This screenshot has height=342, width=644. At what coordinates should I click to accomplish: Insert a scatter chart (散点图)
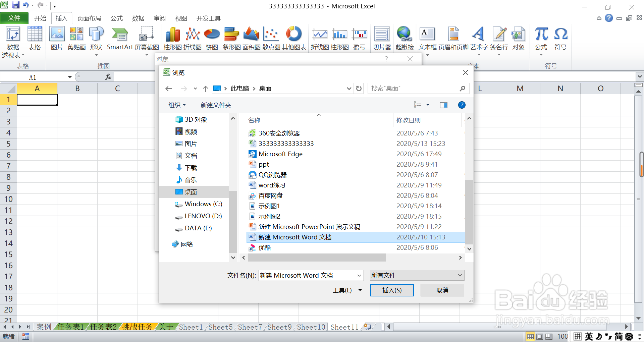[x=271, y=39]
